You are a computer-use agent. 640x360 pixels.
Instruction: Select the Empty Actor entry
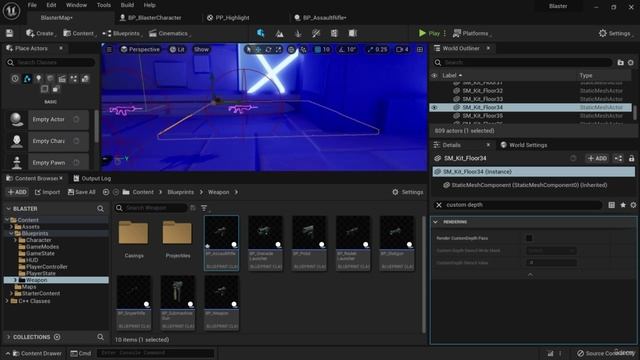(48, 120)
